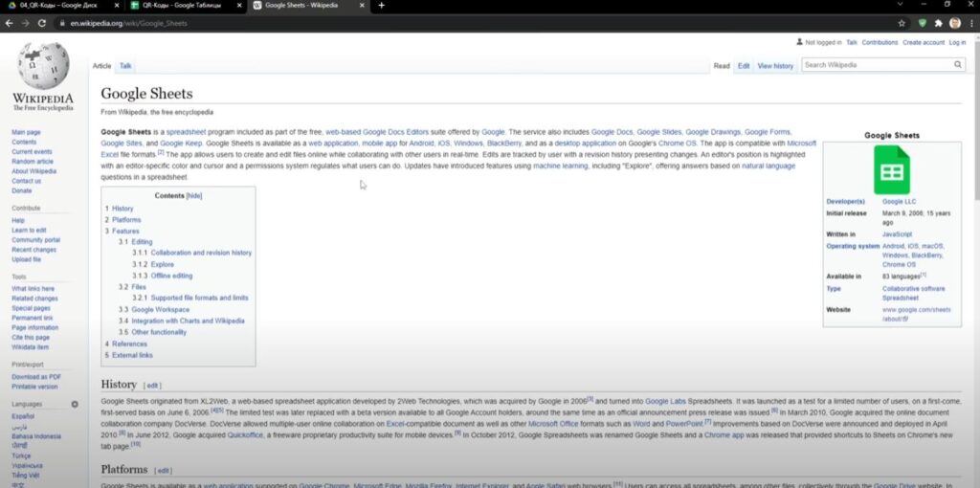The height and width of the screenshot is (488, 980).
Task: Go back using browser back arrow
Action: [x=9, y=22]
